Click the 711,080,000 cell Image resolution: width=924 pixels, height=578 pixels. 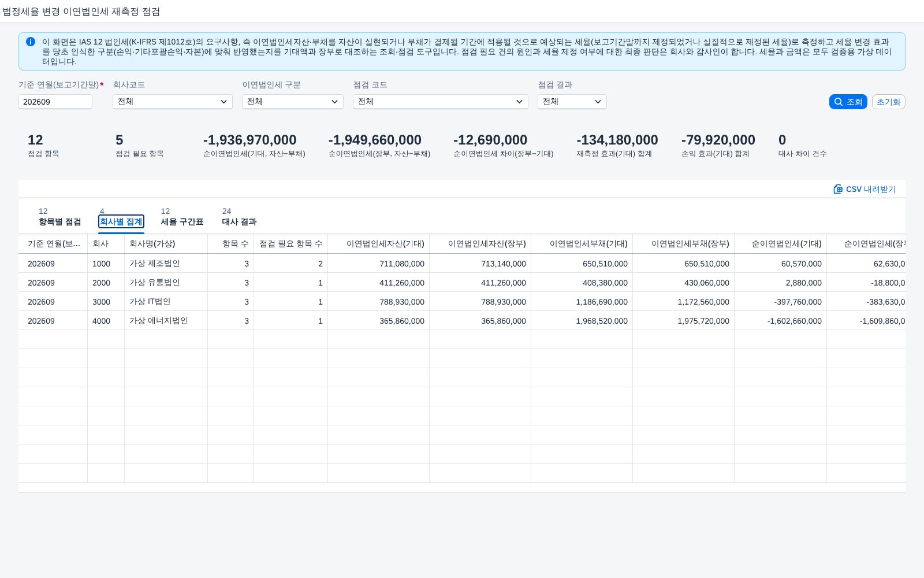click(379, 264)
